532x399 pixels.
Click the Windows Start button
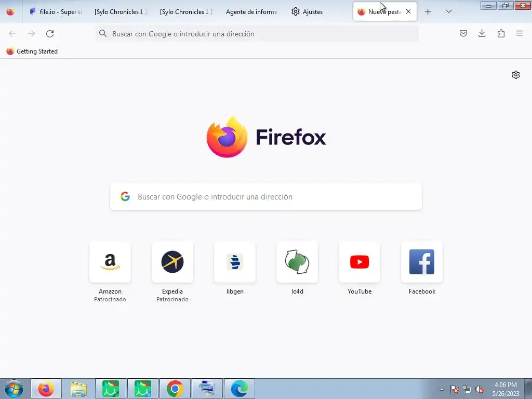pyautogui.click(x=14, y=389)
